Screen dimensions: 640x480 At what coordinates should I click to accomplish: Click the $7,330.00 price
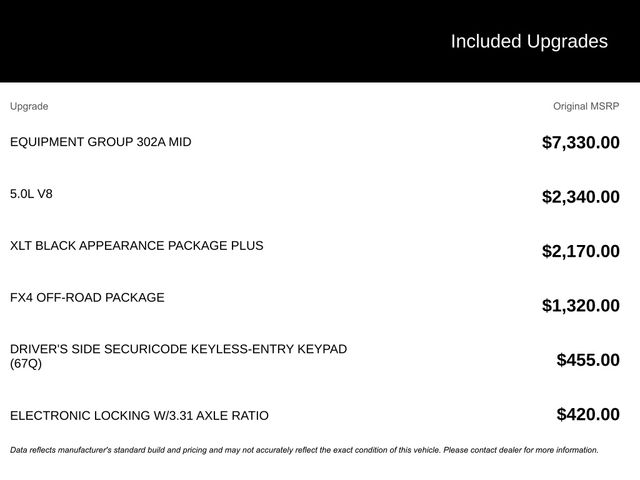tap(580, 143)
